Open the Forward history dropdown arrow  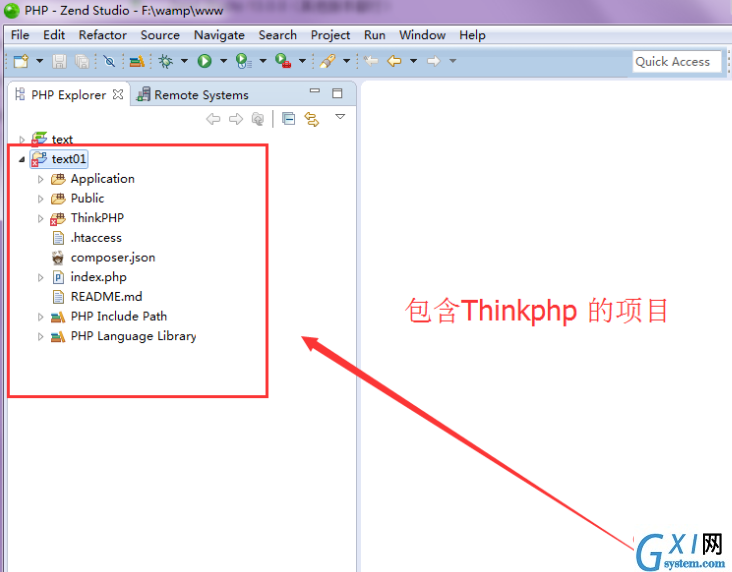coord(453,61)
